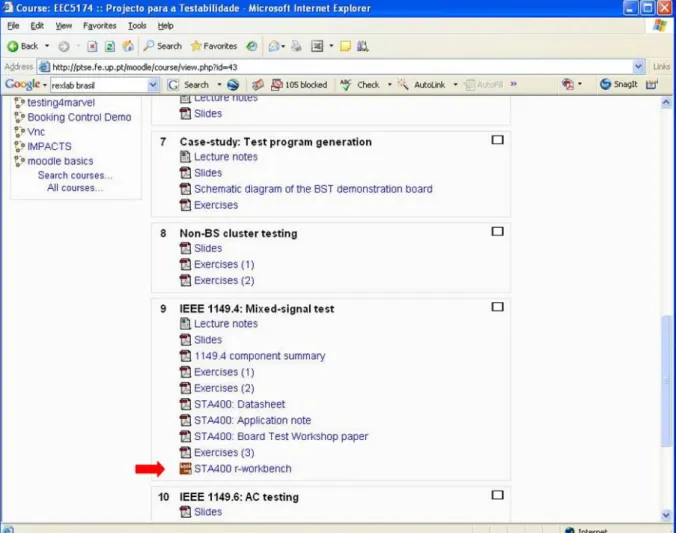Stop loading with the red X icon

point(92,46)
